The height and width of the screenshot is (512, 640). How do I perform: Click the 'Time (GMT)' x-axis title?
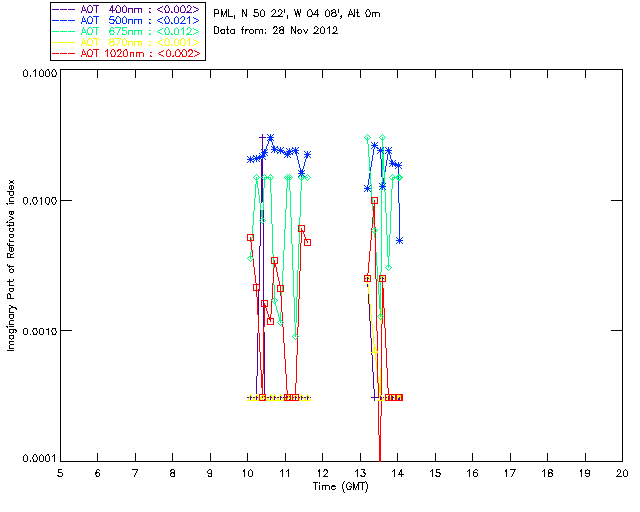point(340,486)
